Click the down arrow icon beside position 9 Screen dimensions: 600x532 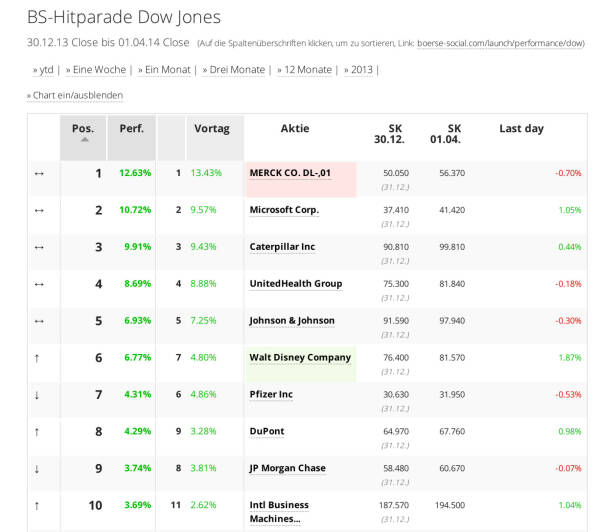point(39,468)
